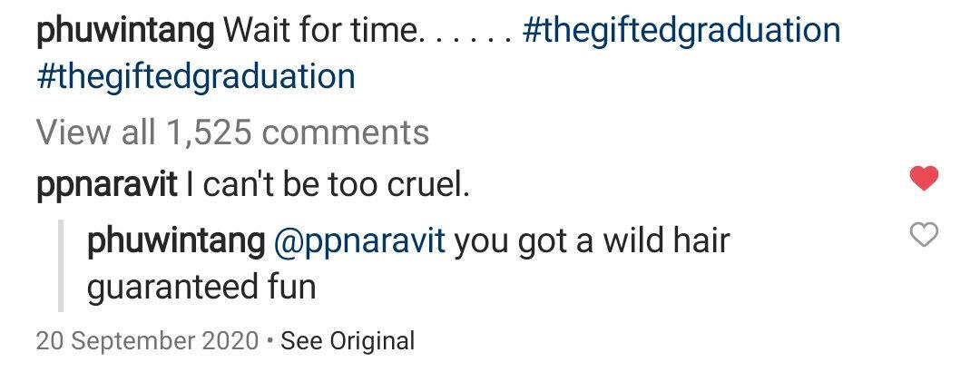Click the "guaranteed fun" line of the reply
Image resolution: width=980 pixels, height=372 pixels.
pyautogui.click(x=201, y=288)
